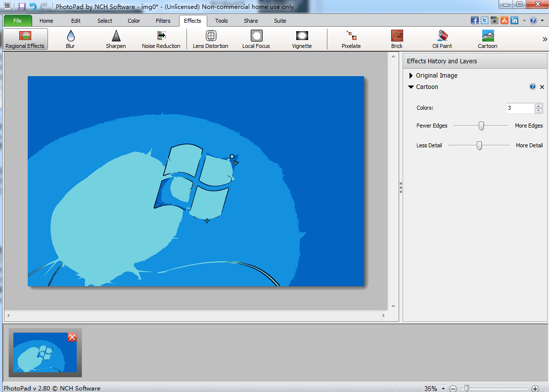The height and width of the screenshot is (392, 549).
Task: Click the Brick effect icon
Action: coord(397,39)
